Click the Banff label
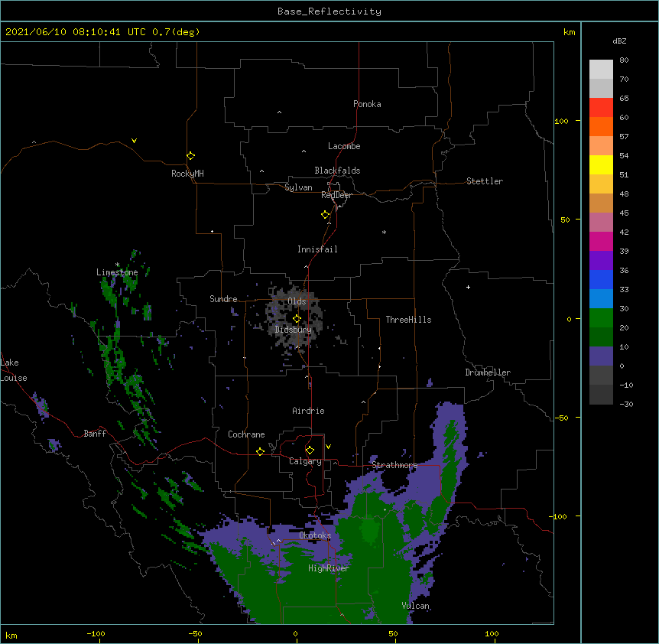This screenshot has width=659, height=644. [95, 434]
